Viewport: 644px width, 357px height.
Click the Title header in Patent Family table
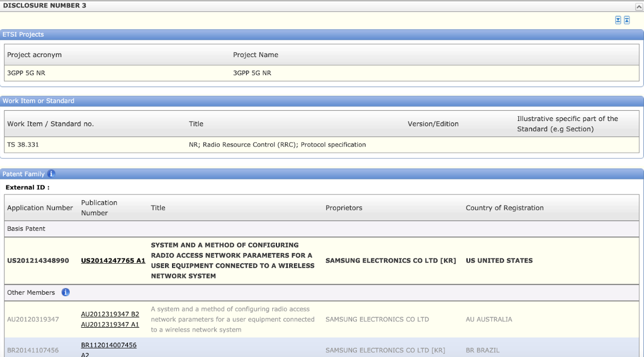pos(158,208)
